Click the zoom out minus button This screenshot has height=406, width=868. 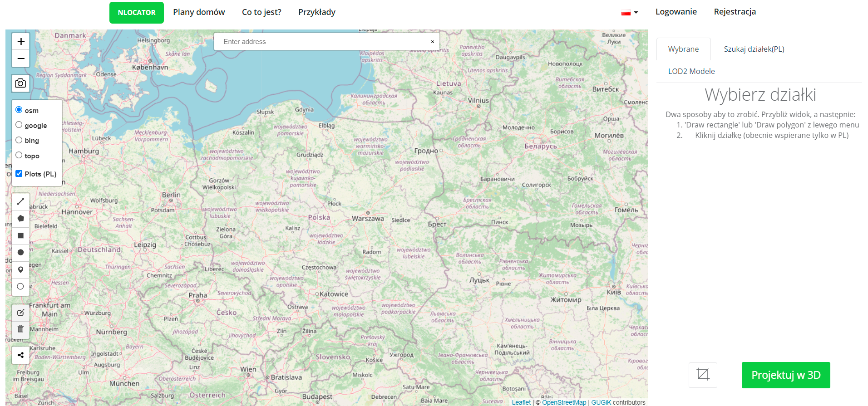[x=21, y=59]
